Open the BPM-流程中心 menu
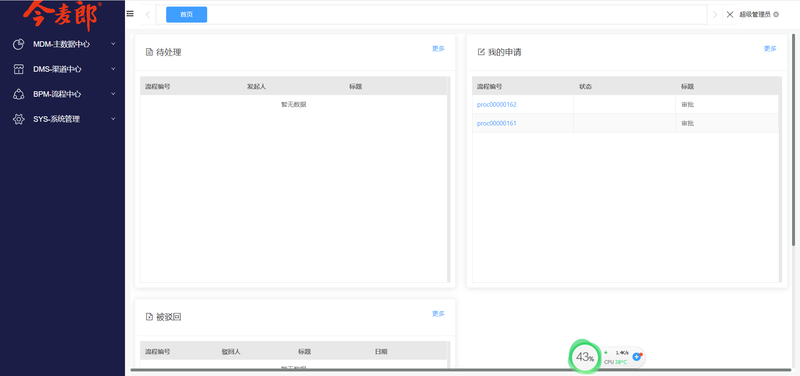This screenshot has width=800, height=376. [62, 94]
